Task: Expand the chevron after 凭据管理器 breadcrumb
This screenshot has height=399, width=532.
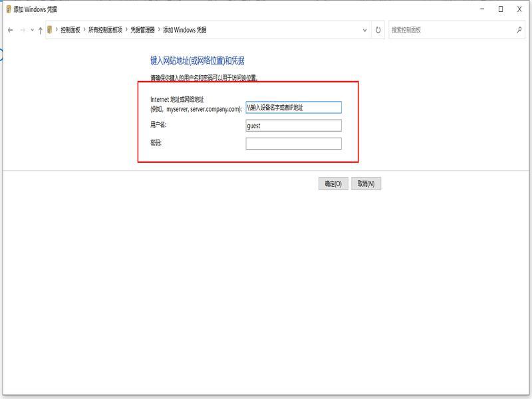Action: (159, 30)
